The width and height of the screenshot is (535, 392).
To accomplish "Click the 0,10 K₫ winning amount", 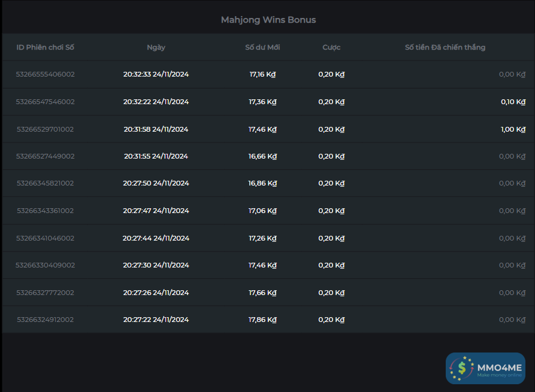I will pyautogui.click(x=513, y=102).
